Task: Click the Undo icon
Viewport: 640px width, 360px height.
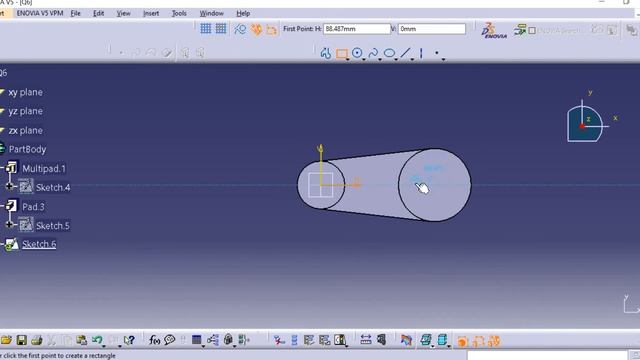Action: click(97, 340)
